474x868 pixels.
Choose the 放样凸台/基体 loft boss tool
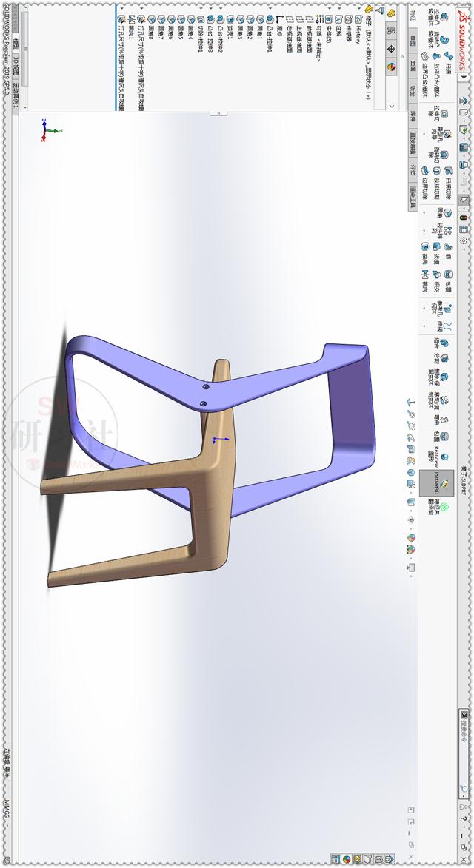[436, 74]
